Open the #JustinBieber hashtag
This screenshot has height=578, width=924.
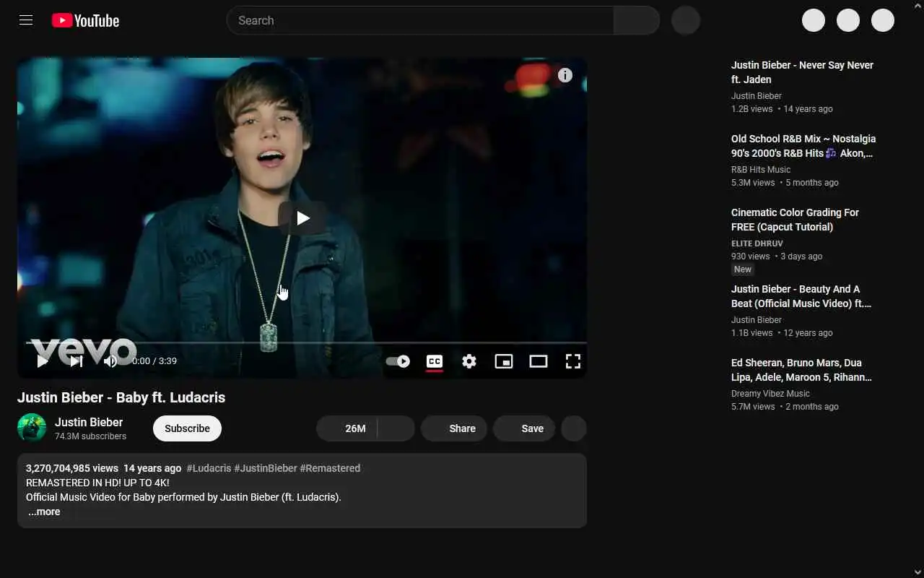click(266, 468)
